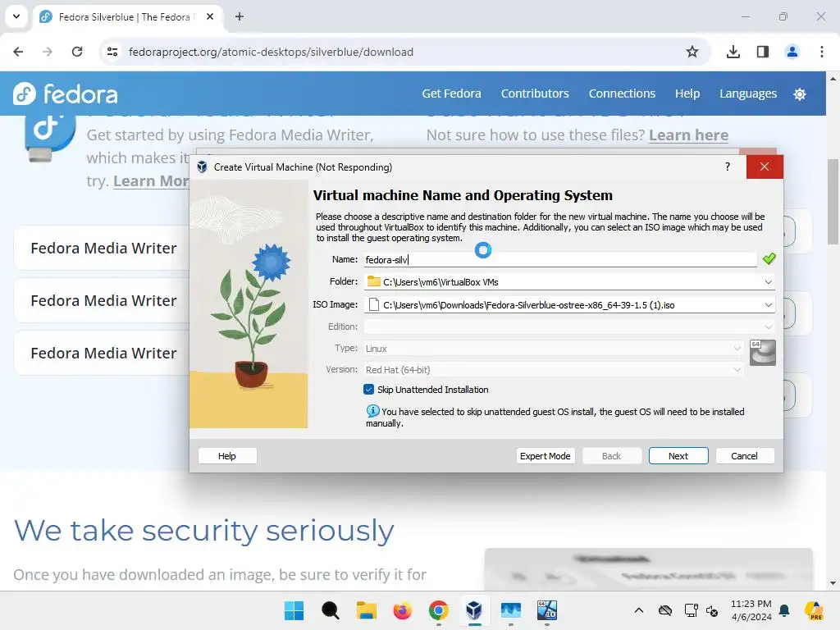Select the Fedora Silverblue browser tab
Image resolution: width=840 pixels, height=630 pixels.
click(x=127, y=17)
